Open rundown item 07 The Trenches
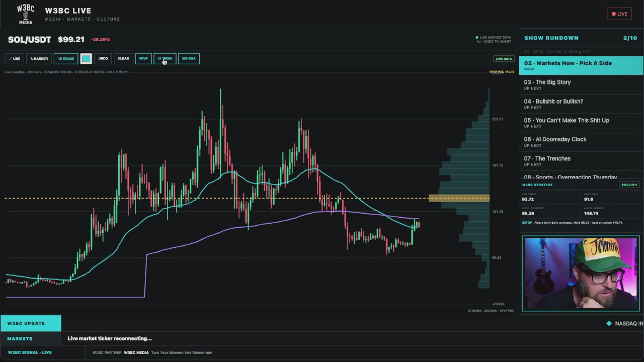Screen dimensions: 644x362 (581, 161)
